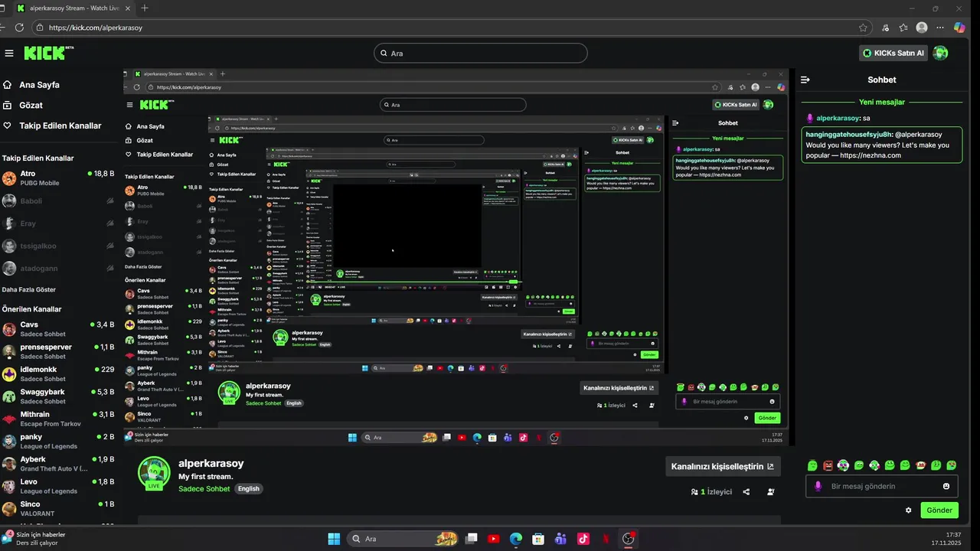
Task: Insert the last crying emote in row
Action: 952,465
